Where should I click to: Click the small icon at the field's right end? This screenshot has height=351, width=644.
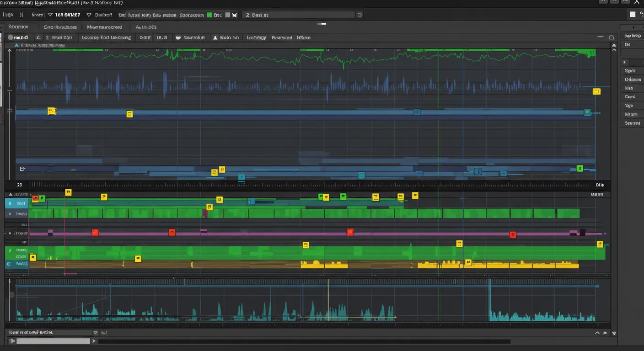tap(360, 15)
